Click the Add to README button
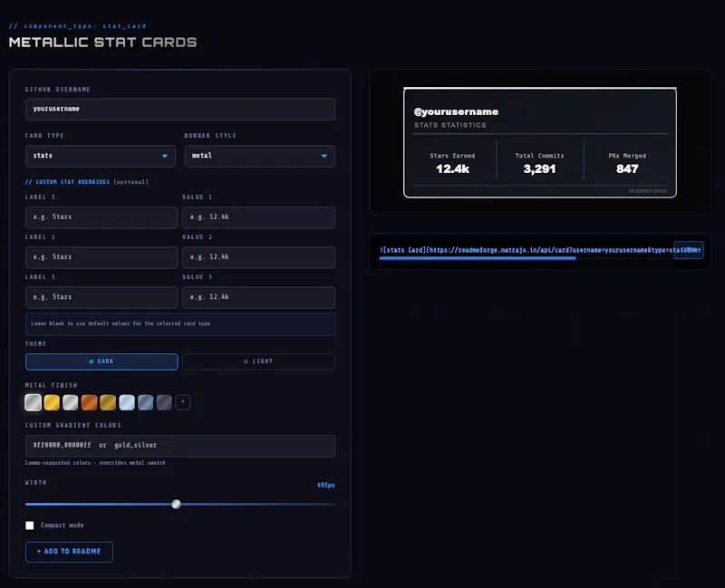Viewport: 725px width, 588px height. [69, 552]
